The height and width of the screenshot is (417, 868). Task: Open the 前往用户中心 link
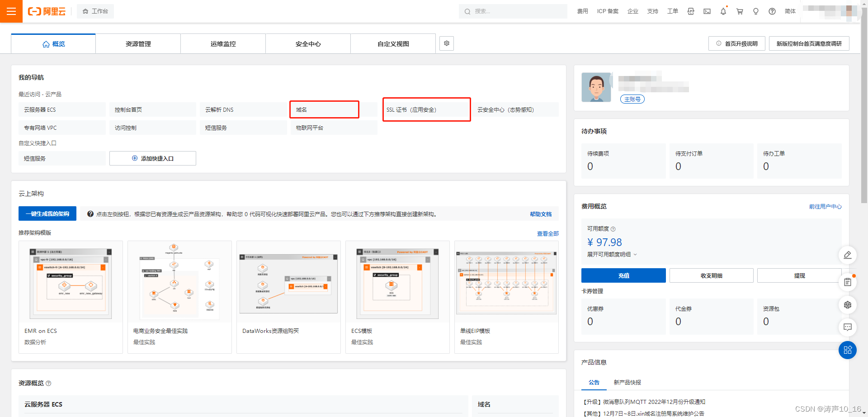click(825, 206)
